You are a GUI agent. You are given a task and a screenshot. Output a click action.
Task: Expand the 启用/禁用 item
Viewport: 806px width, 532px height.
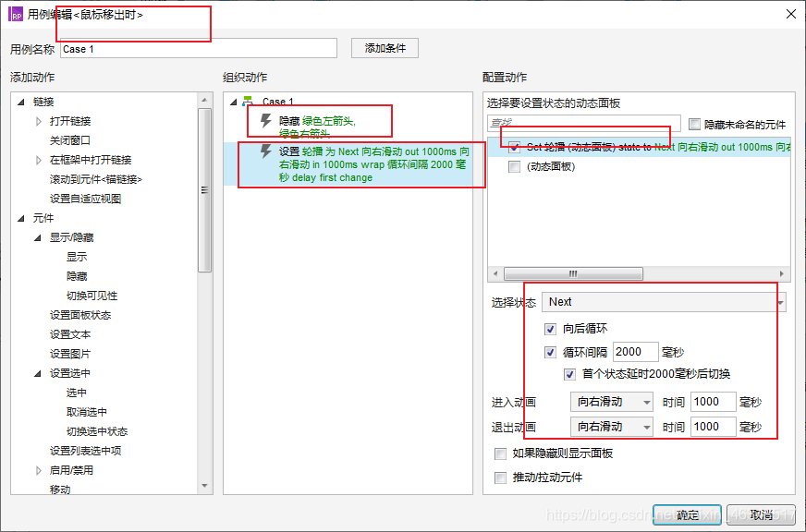(x=39, y=470)
